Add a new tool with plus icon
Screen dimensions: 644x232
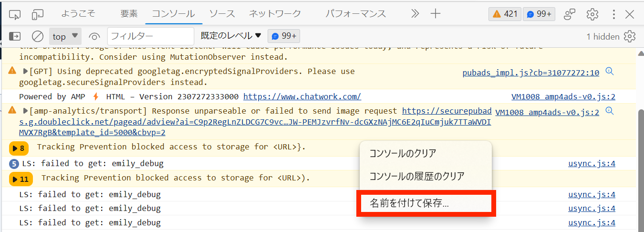point(435,14)
